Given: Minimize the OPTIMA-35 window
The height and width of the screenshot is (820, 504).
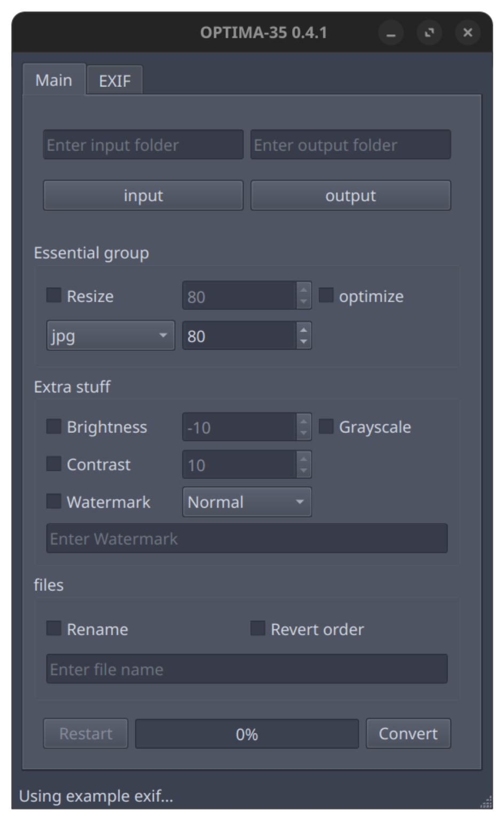Looking at the screenshot, I should 391,33.
